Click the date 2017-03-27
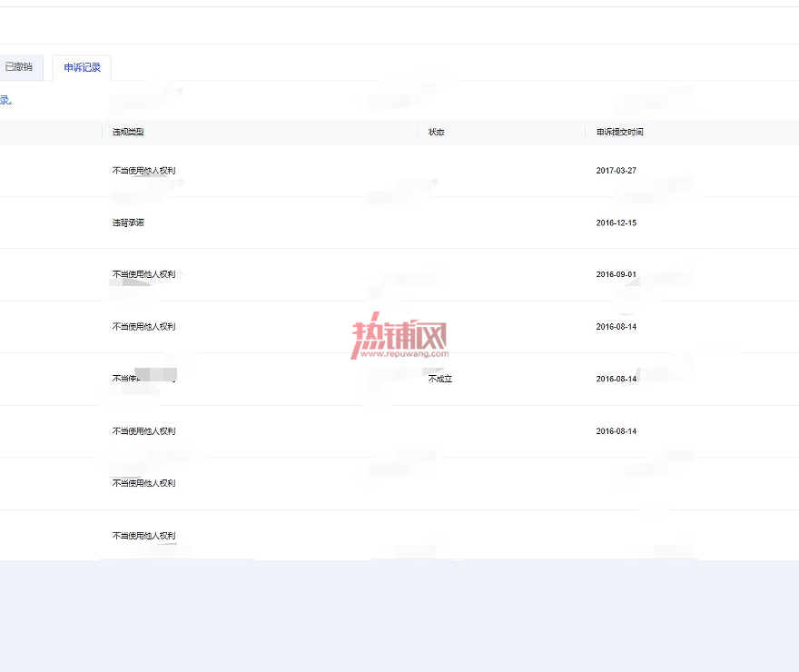Image resolution: width=799 pixels, height=672 pixels. point(617,171)
